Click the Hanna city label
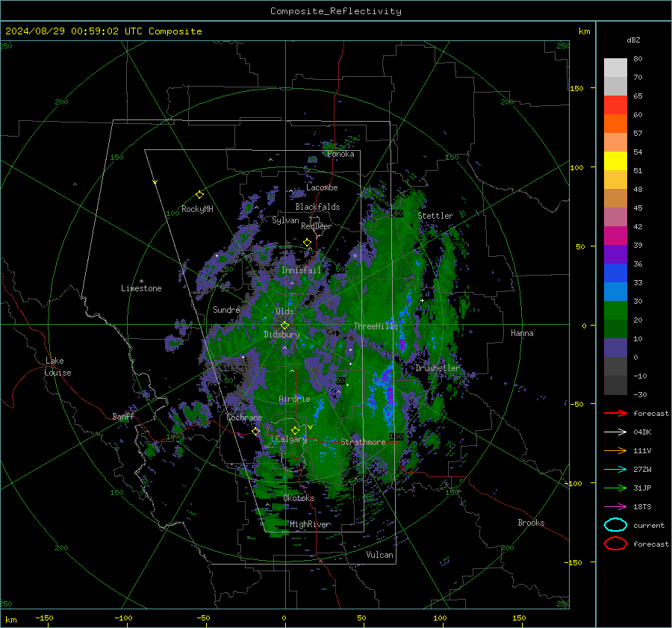The width and height of the screenshot is (672, 628). (522, 333)
